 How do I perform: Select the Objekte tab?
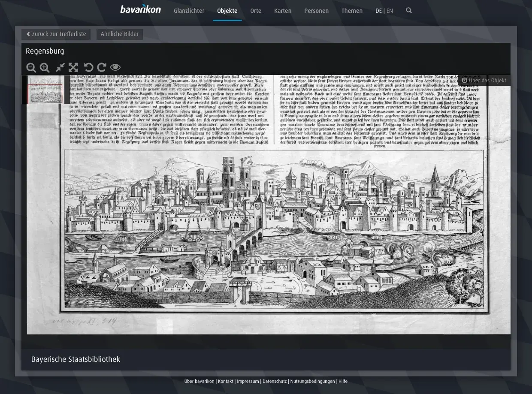point(227,11)
